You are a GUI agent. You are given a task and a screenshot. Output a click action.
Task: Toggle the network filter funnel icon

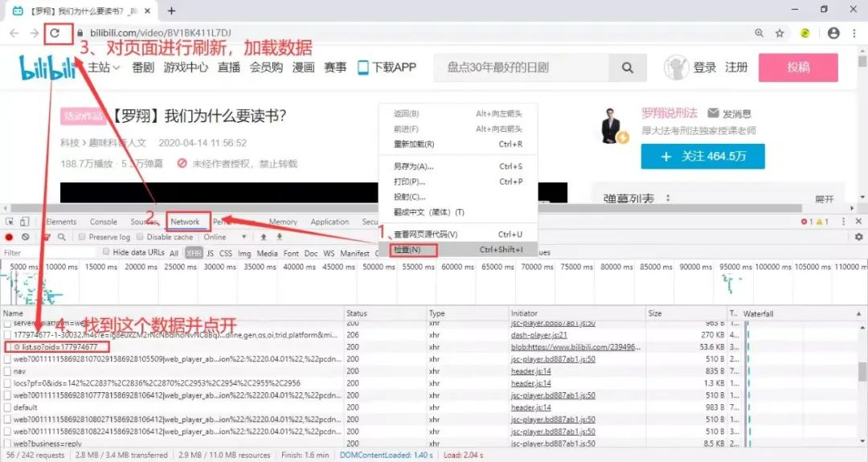coord(47,237)
